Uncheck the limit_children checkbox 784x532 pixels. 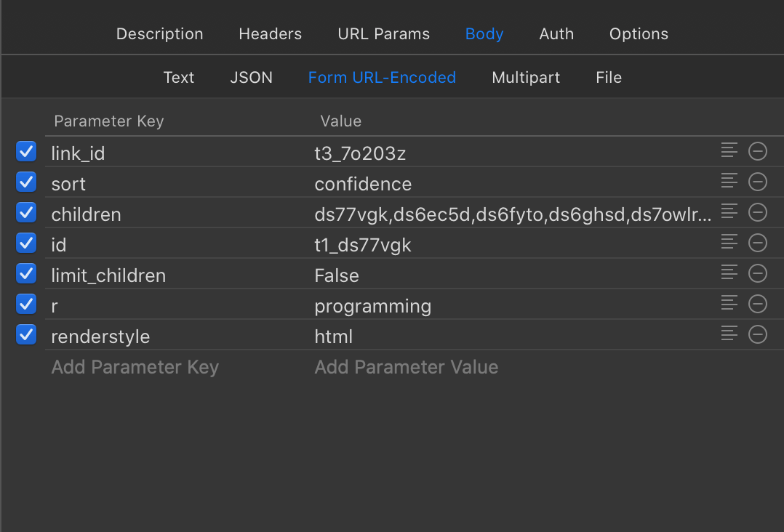[x=26, y=273]
